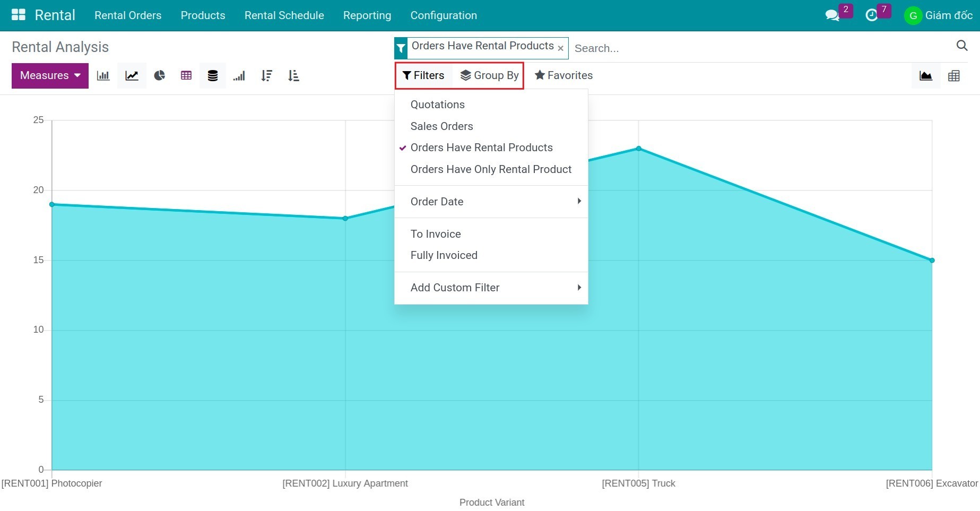Toggle cumulative chart mode
This screenshot has height=511, width=980.
tap(239, 76)
